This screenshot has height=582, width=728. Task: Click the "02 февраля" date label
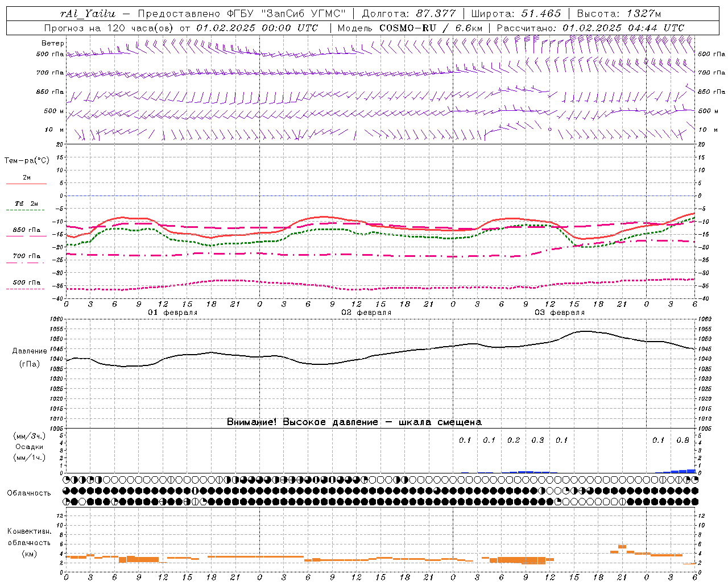(366, 313)
